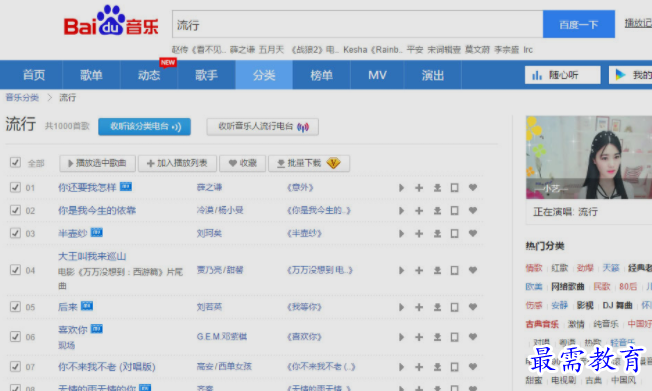
Task: Add song 01 你还要我怎样 to playlist
Action: coord(419,188)
